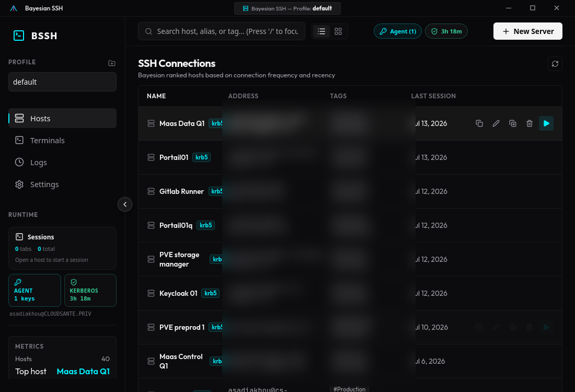Go to the Hosts section
Viewport: 575px width, 392px height.
coord(62,118)
